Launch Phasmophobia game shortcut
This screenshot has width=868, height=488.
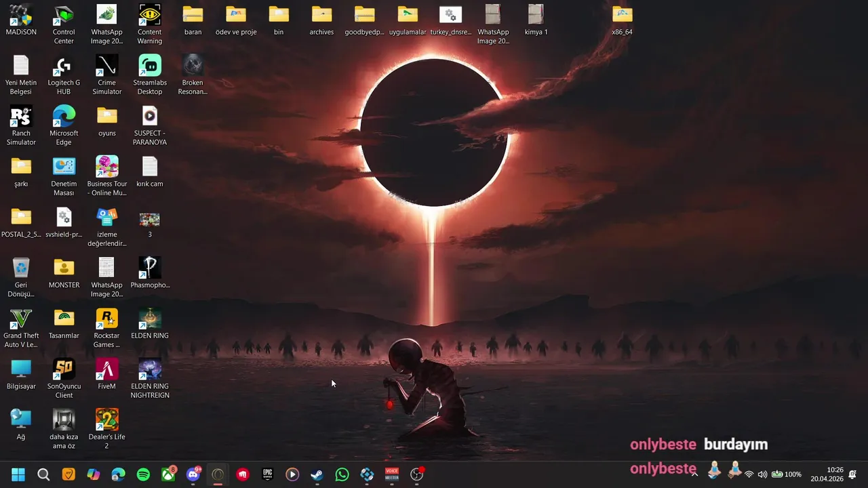pos(150,274)
